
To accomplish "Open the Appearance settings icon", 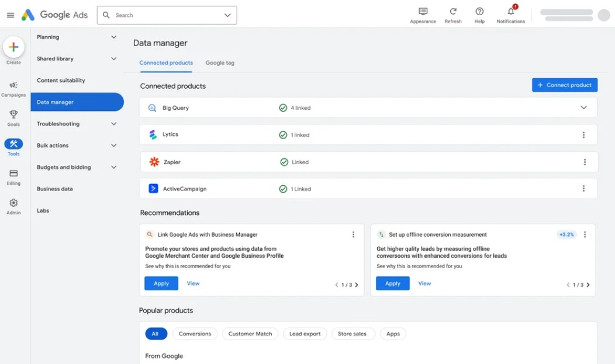I will point(423,11).
